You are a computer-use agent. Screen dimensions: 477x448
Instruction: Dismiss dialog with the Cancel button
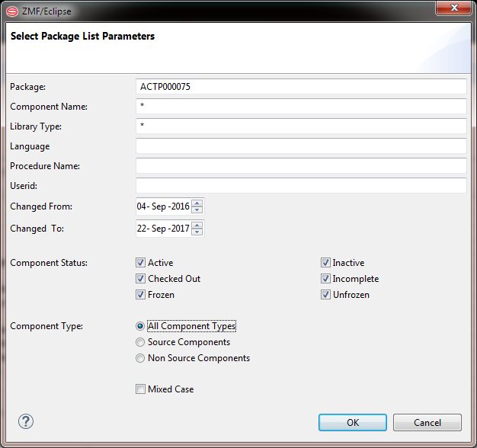pos(427,422)
